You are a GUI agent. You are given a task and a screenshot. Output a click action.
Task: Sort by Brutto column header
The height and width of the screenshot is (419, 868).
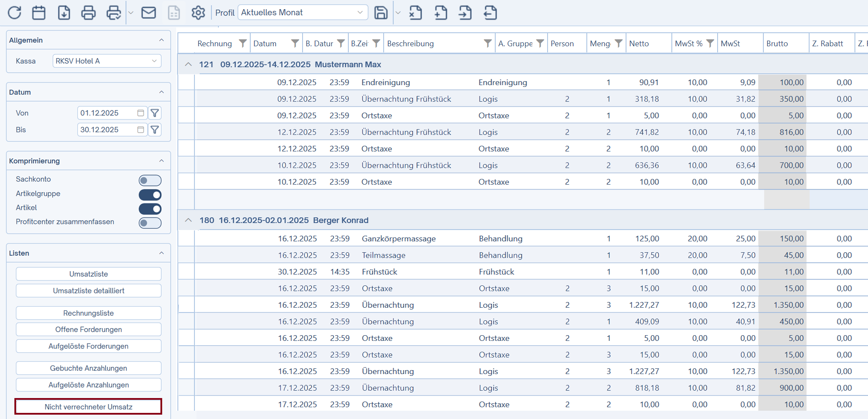coord(777,43)
